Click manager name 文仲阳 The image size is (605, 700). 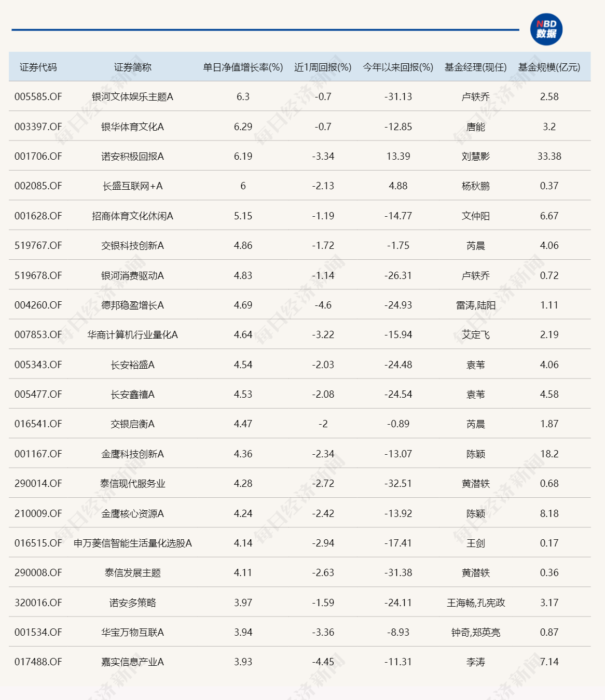(476, 216)
